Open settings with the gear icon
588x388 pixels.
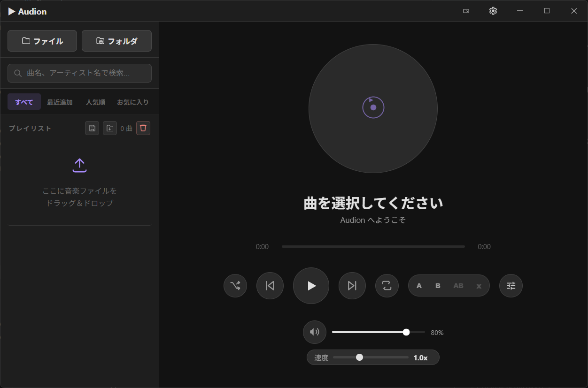click(493, 11)
